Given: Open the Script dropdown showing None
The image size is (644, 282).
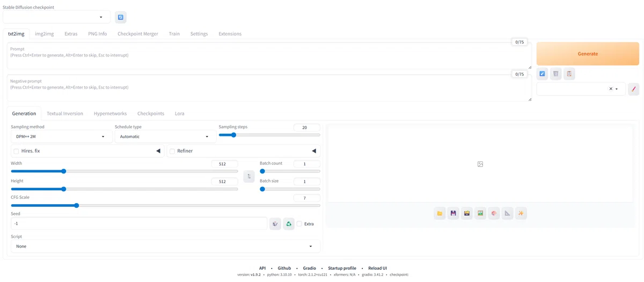Looking at the screenshot, I should tap(165, 246).
